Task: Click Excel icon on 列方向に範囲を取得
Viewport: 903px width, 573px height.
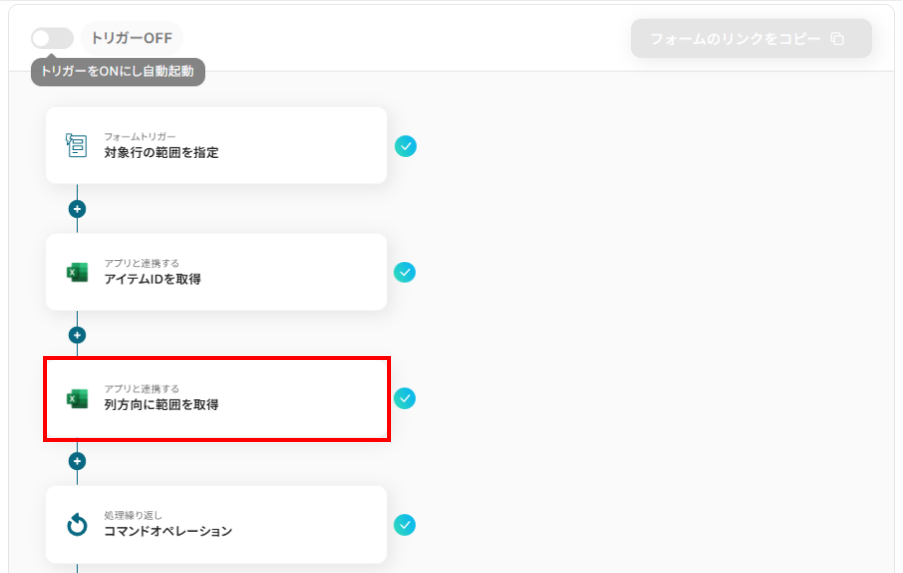Action: (77, 398)
